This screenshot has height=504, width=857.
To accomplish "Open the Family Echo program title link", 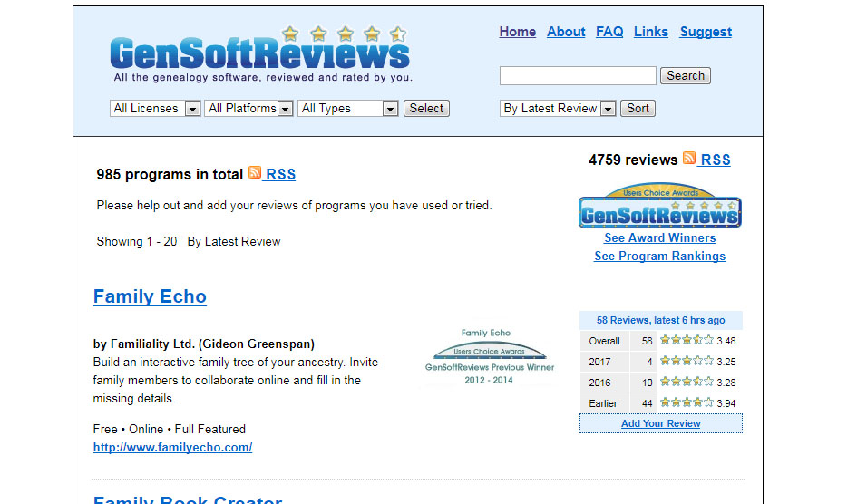I will point(150,296).
